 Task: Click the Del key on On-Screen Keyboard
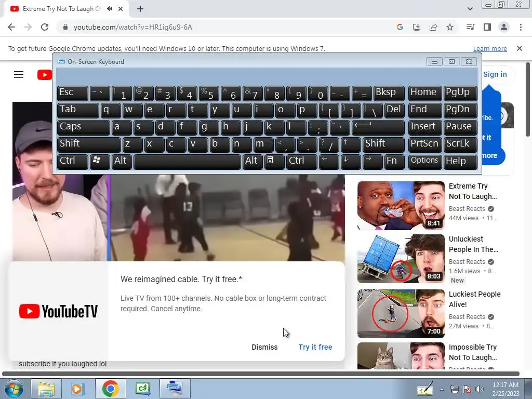coord(394,110)
